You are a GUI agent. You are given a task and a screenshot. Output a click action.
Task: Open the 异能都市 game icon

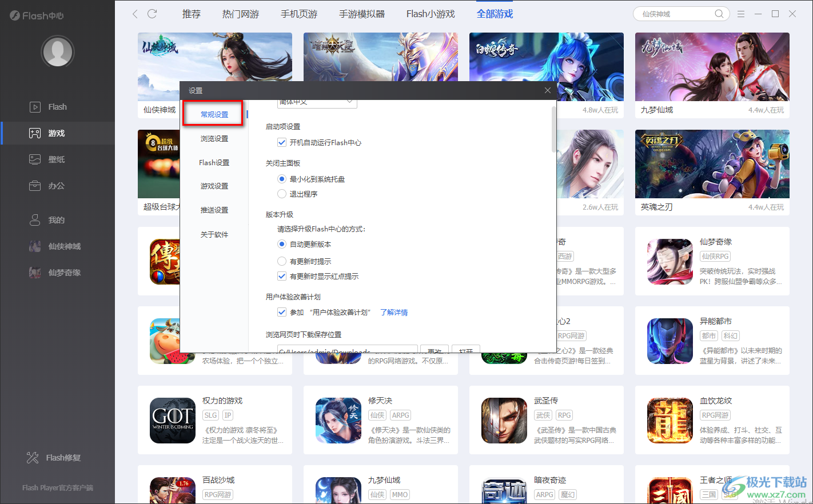[x=670, y=341]
